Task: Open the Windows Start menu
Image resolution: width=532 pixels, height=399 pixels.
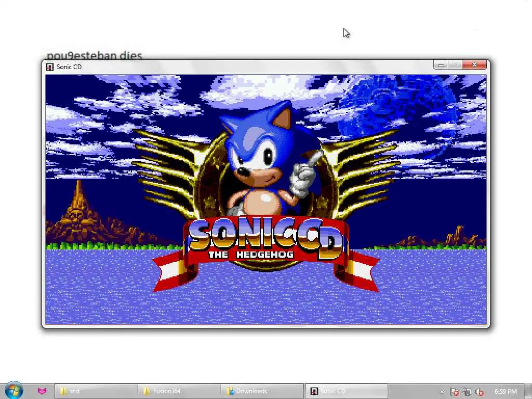Action: tap(14, 391)
